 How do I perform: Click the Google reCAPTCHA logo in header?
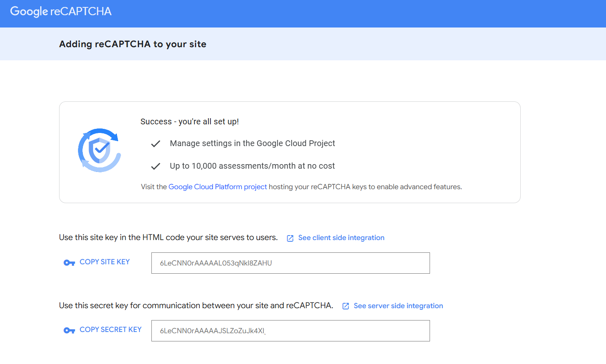pos(61,11)
